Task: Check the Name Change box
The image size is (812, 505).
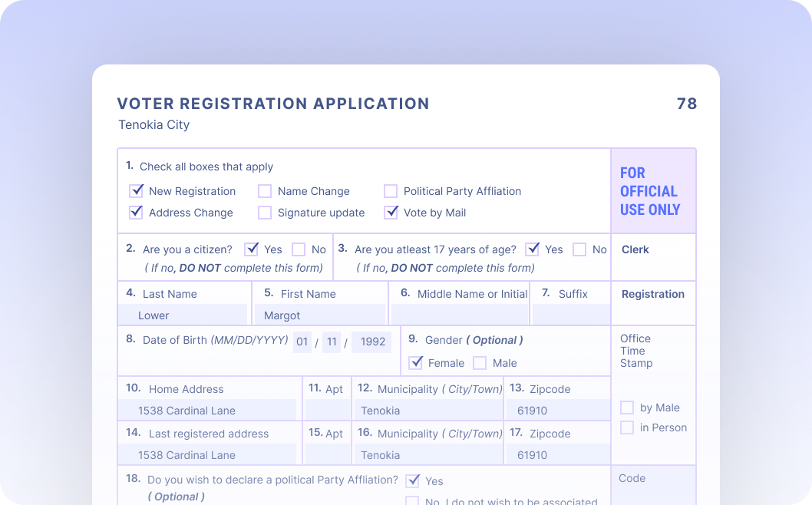Action: pos(265,191)
